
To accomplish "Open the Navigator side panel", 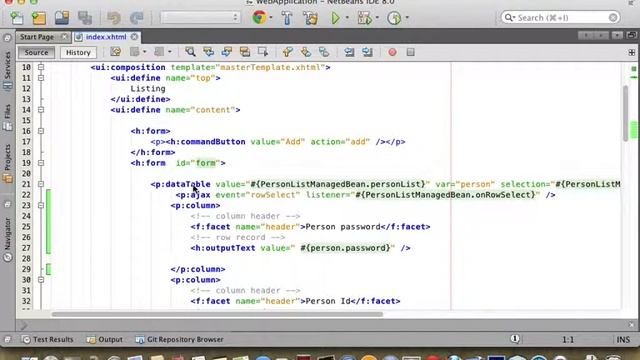I will 7,240.
